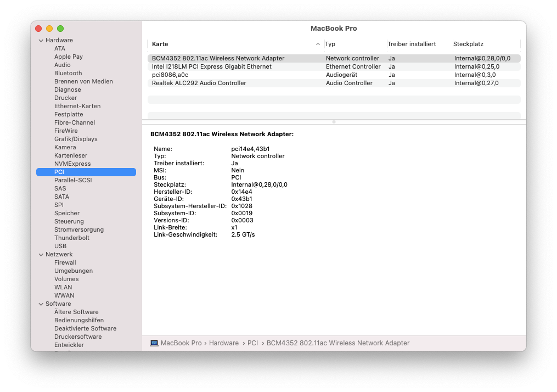The width and height of the screenshot is (557, 392).
Task: Open Grafik/Displays in the sidebar
Action: (76, 139)
